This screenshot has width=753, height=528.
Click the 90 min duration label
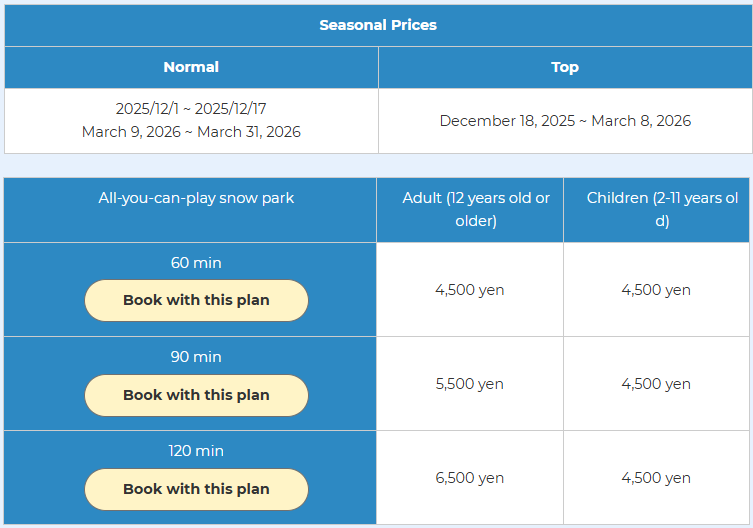196,357
